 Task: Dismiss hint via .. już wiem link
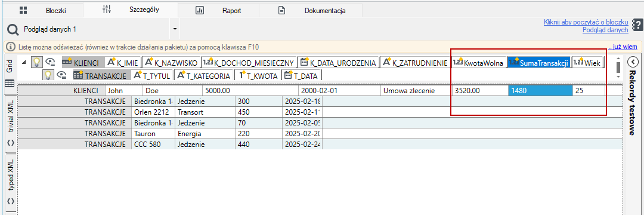622,47
